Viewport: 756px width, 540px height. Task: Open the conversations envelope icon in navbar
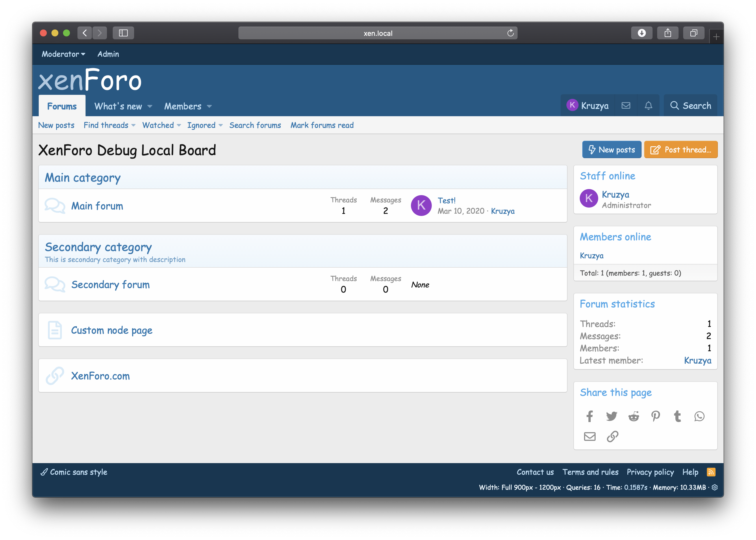(626, 106)
